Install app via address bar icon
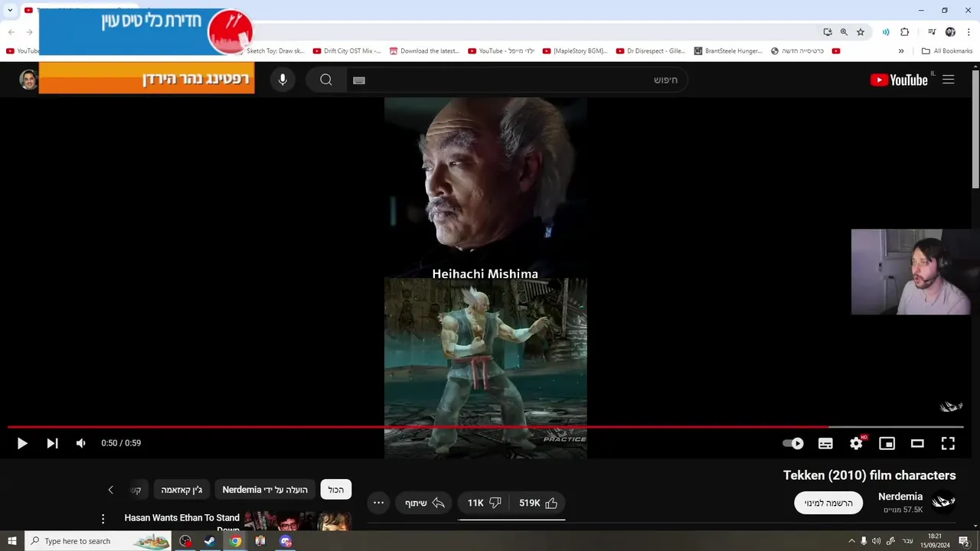Viewport: 980px width, 551px height. [x=828, y=32]
